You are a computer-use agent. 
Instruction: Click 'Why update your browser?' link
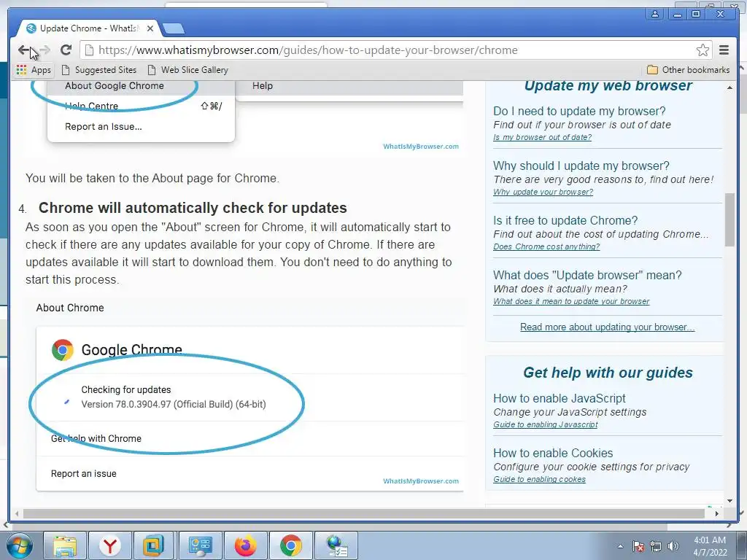pyautogui.click(x=543, y=192)
